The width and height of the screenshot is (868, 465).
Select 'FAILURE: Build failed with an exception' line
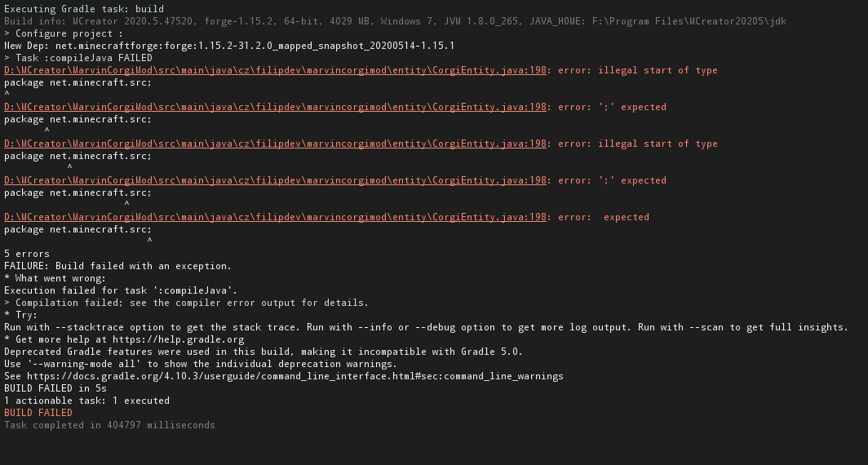[118, 266]
